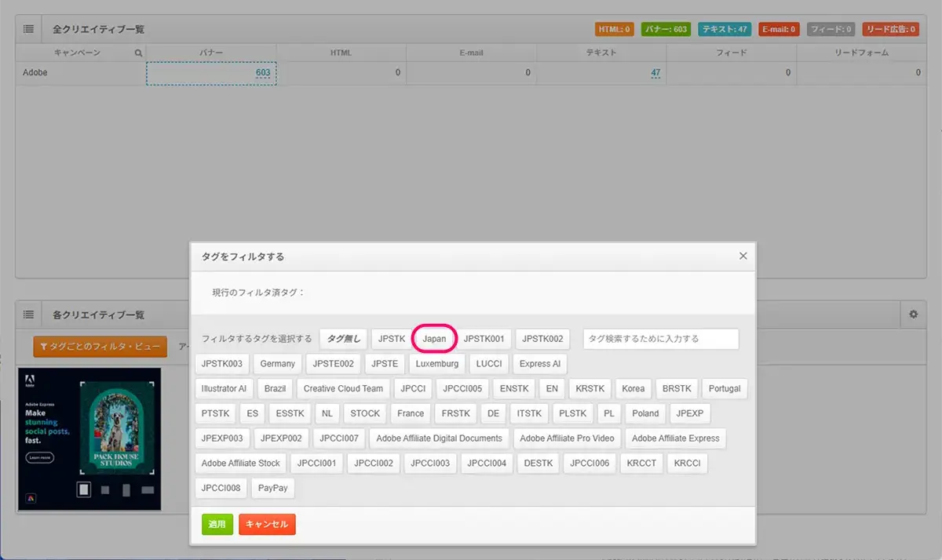Open the list menu icon of 全クリエイティブ一覧
Viewport: 942px width, 560px height.
[28, 29]
